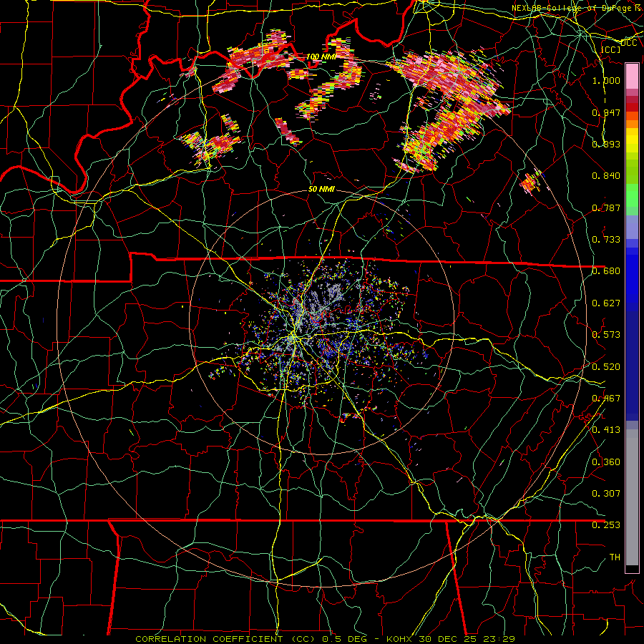Select the 0.520 legend value
This screenshot has width=644, height=644.
606,366
